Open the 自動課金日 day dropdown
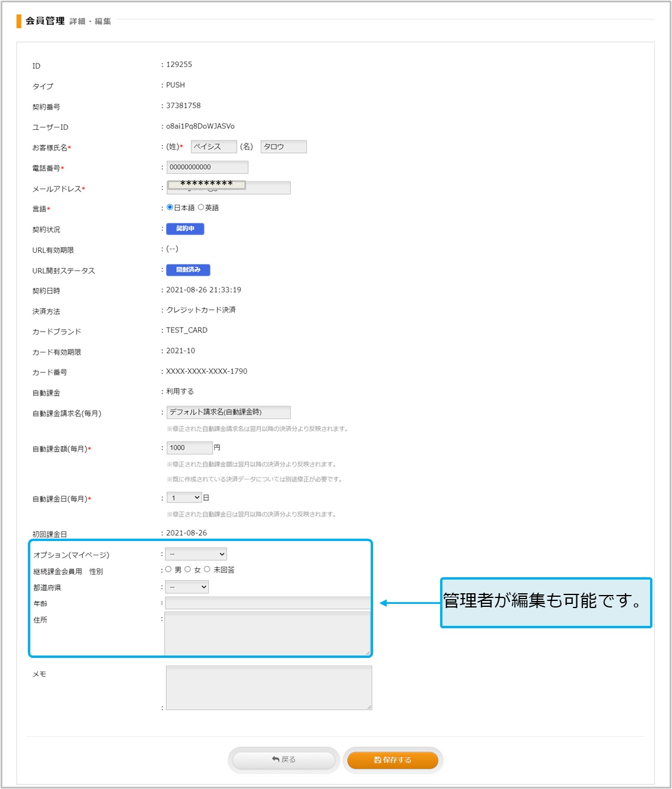This screenshot has width=672, height=789. pos(184,498)
